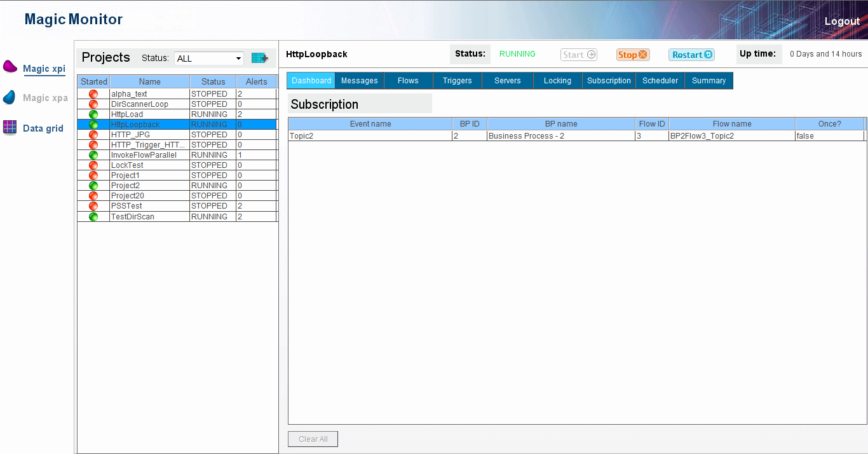Viewport: 868px width, 454px height.
Task: Click red status icon for PSSTest
Action: tap(93, 206)
